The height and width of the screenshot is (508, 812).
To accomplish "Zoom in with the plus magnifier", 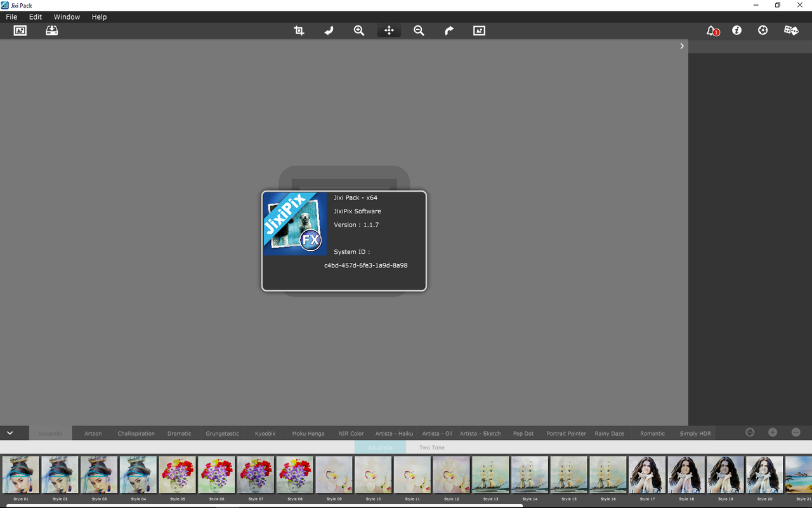I will point(359,30).
